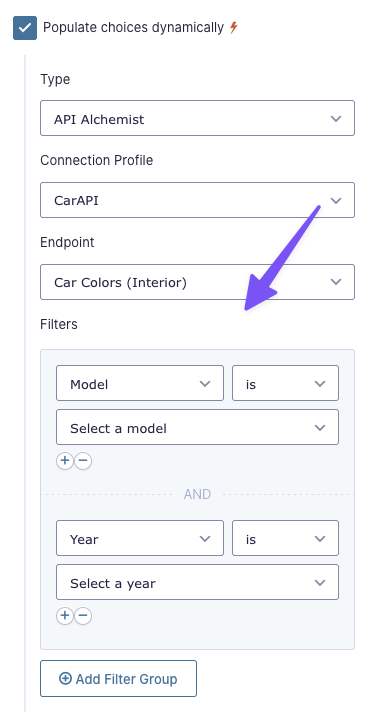Remove the Year filter rule
The height and width of the screenshot is (712, 367).
(83, 616)
